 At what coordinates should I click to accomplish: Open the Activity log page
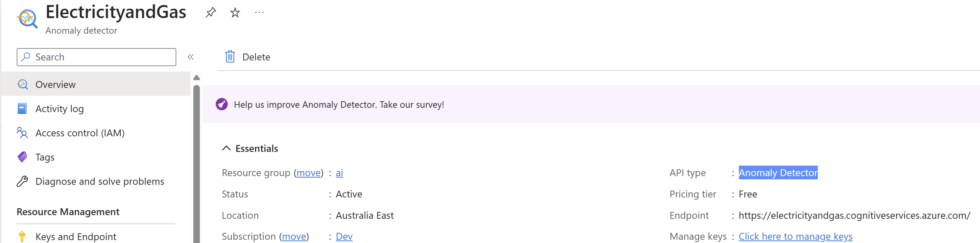pos(59,109)
